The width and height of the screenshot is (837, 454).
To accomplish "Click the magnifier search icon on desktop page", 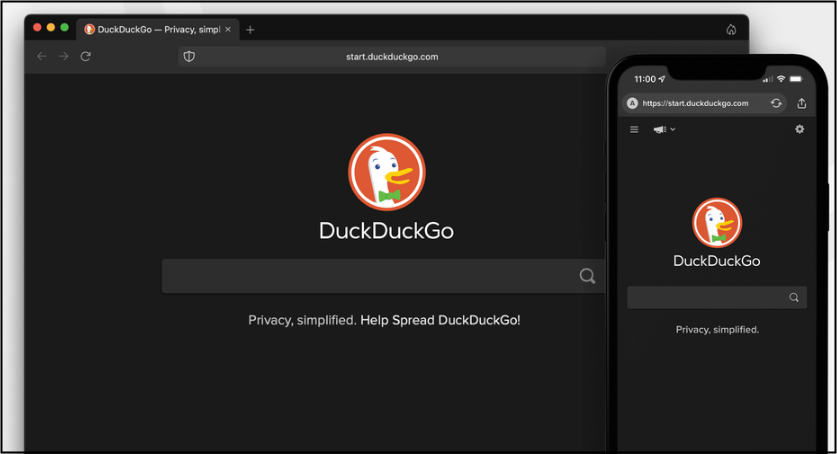I will click(x=587, y=276).
